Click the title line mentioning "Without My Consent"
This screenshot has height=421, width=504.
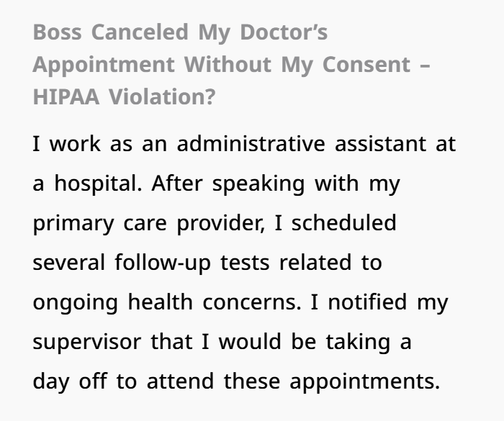tap(231, 65)
